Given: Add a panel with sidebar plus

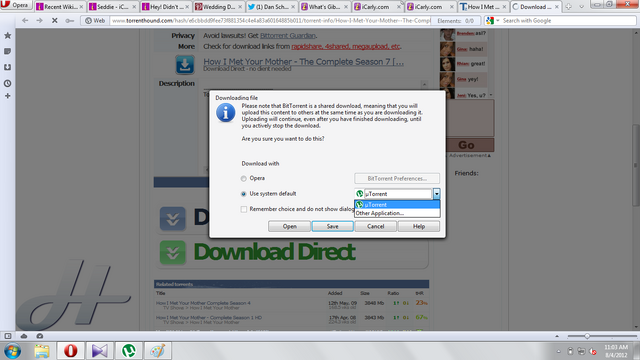Looking at the screenshot, I should click(x=7, y=96).
